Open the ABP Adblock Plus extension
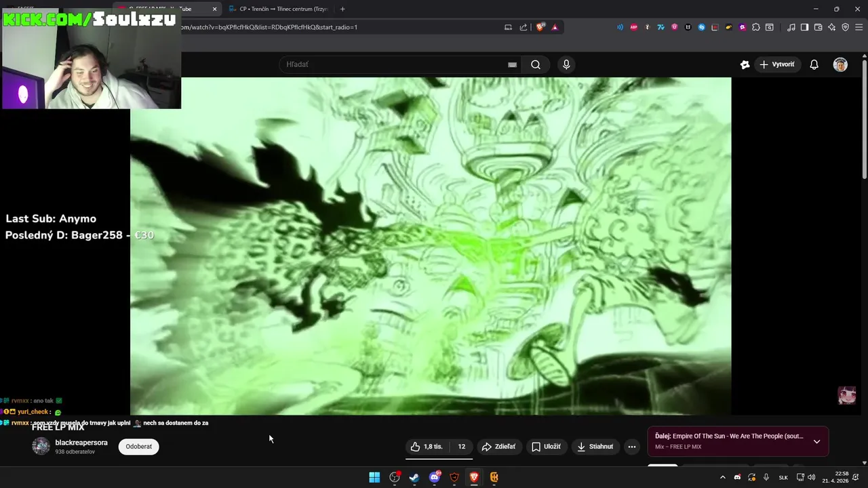Image resolution: width=868 pixels, height=488 pixels. pos(633,27)
